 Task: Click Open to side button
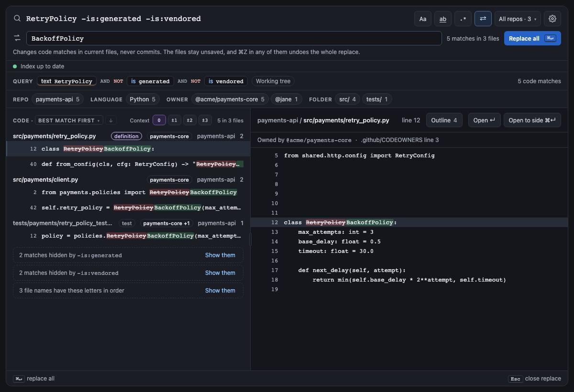point(532,120)
